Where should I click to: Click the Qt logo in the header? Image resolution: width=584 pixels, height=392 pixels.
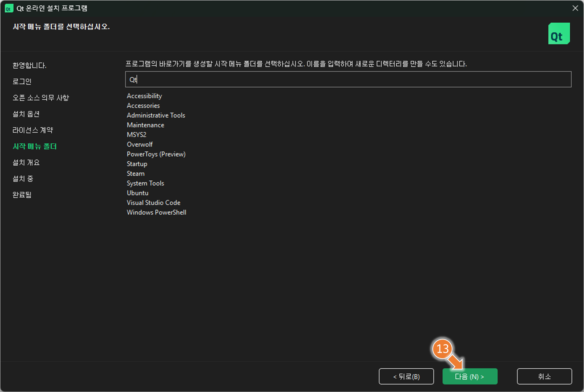[559, 33]
